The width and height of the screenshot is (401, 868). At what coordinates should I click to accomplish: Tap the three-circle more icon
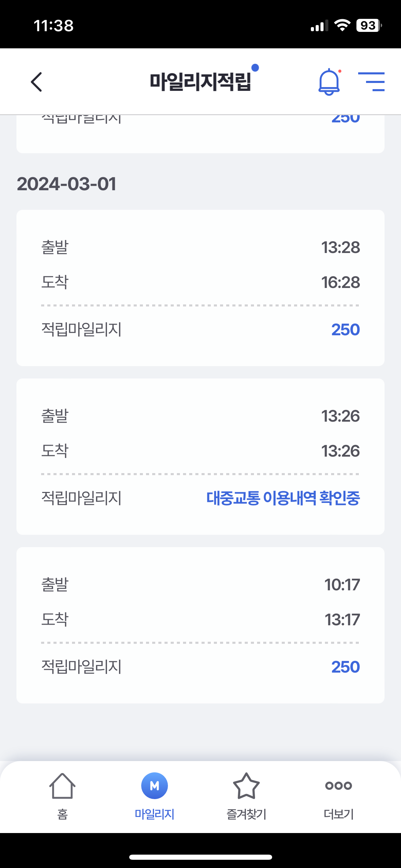coord(338,785)
